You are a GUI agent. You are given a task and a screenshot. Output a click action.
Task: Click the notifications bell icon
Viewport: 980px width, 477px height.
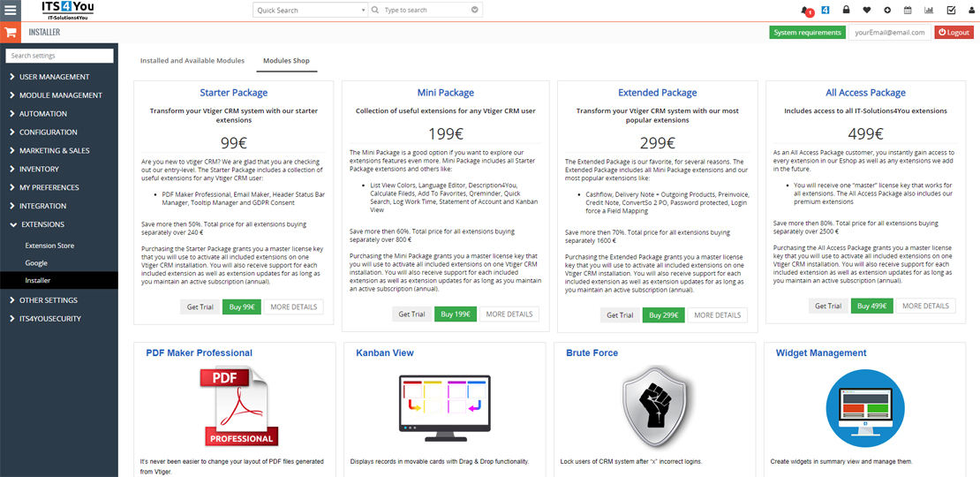[x=804, y=11]
